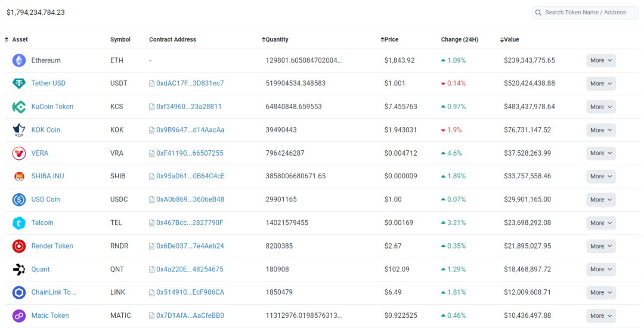Viewport: 644px width, 328px height.
Task: Expand More options for KOK Coin
Action: (601, 130)
